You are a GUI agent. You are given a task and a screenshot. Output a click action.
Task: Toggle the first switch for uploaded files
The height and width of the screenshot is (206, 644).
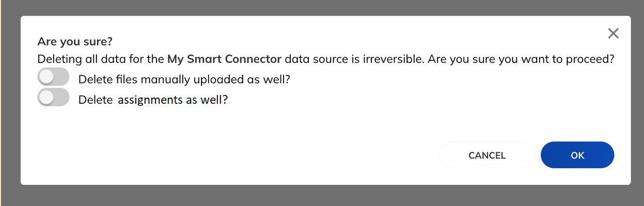tap(54, 77)
